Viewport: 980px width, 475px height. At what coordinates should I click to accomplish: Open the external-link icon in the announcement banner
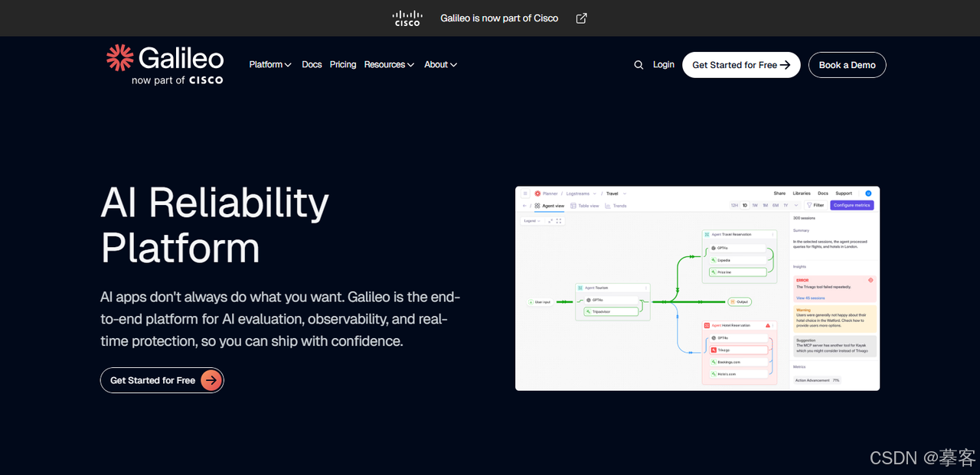[x=581, y=18]
